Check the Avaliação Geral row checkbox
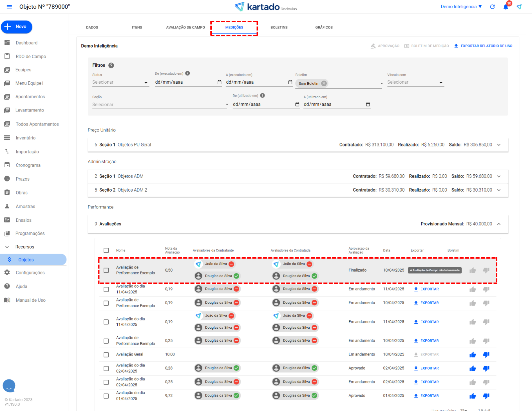 click(x=106, y=355)
